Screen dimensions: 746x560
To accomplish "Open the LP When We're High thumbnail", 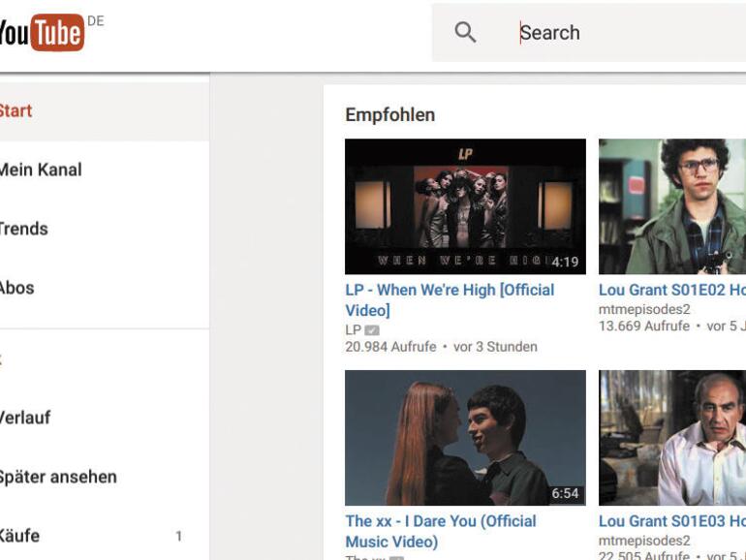I will pos(465,206).
